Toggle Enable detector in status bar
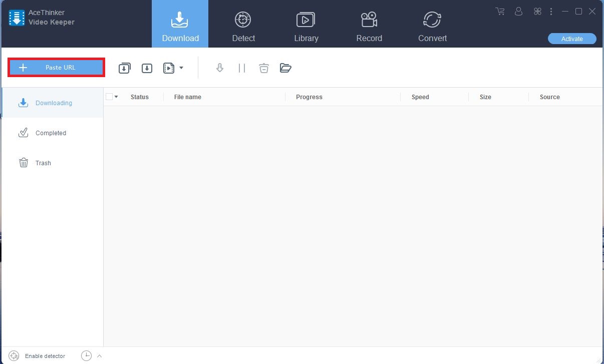Screen dimensions: 604x364 coord(37,356)
